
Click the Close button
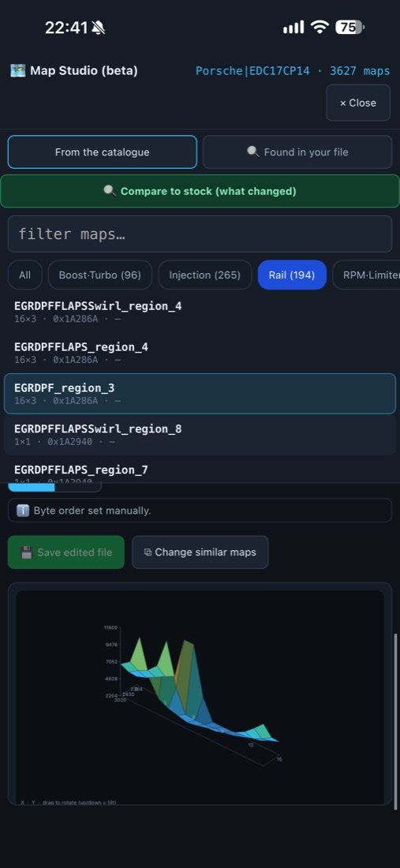pos(358,103)
